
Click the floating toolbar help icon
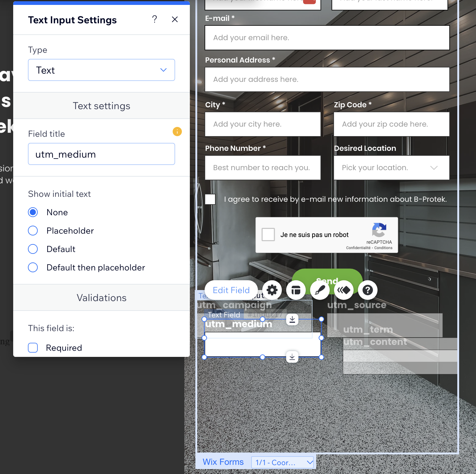coord(367,290)
